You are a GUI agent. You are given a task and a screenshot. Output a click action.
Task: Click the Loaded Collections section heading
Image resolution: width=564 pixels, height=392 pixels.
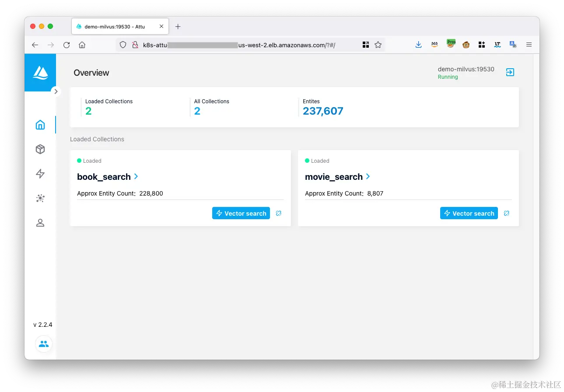click(x=97, y=139)
